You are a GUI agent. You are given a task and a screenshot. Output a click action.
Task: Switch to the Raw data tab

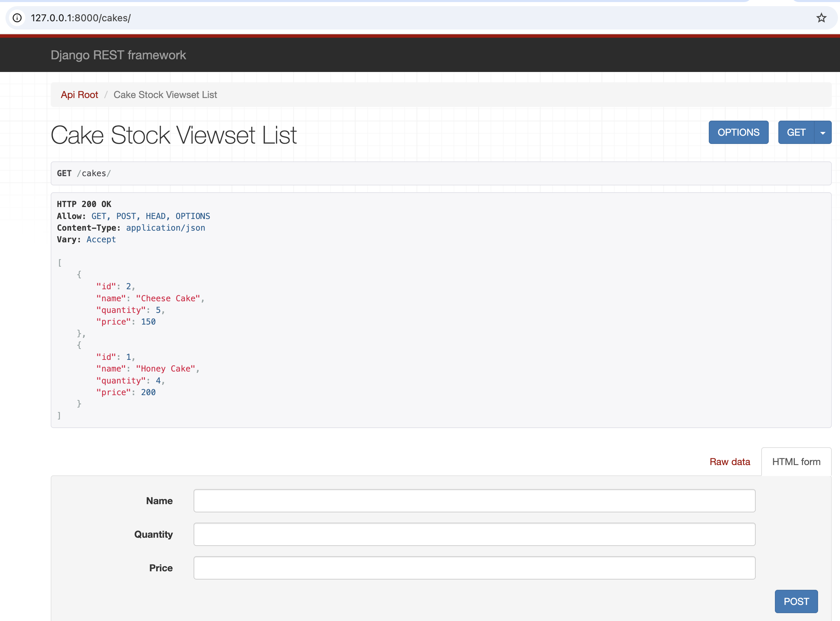click(x=730, y=462)
